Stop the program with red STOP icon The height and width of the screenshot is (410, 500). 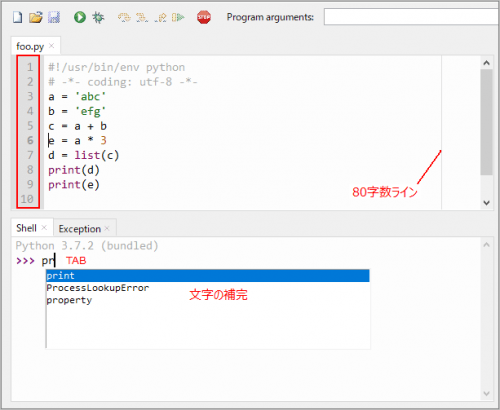point(204,17)
